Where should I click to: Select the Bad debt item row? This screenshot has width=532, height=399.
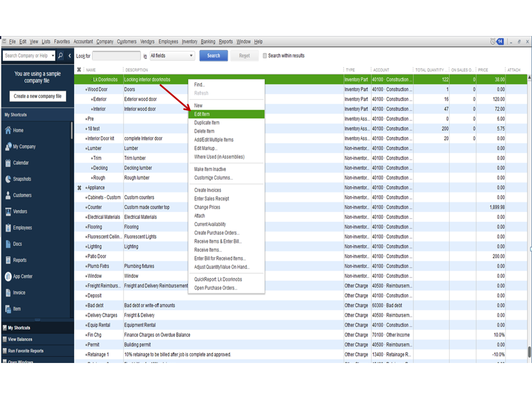pos(301,305)
